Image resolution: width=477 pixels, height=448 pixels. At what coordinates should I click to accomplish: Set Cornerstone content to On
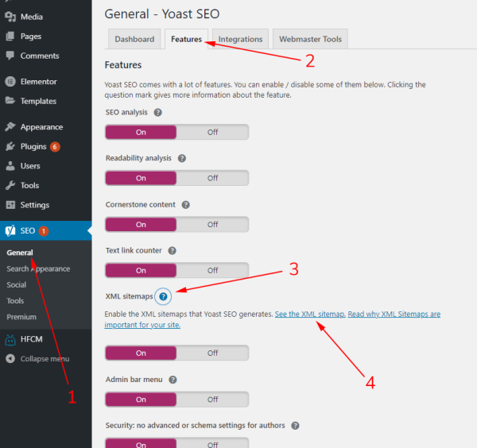141,225
